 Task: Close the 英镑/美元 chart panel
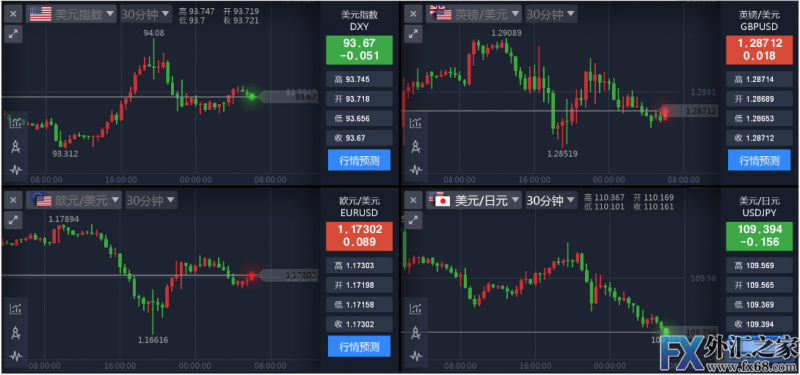pos(413,14)
